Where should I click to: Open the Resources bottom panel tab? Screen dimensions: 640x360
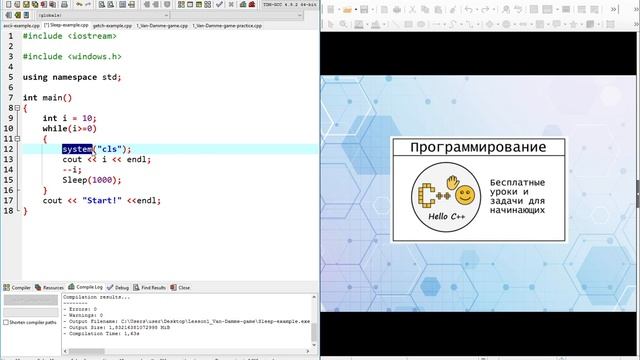coord(49,287)
